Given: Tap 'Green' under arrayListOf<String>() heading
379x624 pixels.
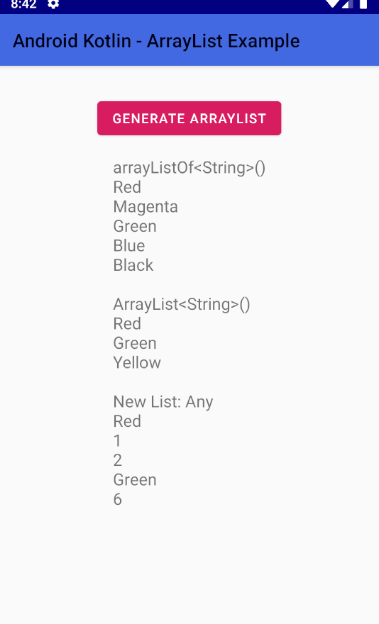Looking at the screenshot, I should point(135,226).
